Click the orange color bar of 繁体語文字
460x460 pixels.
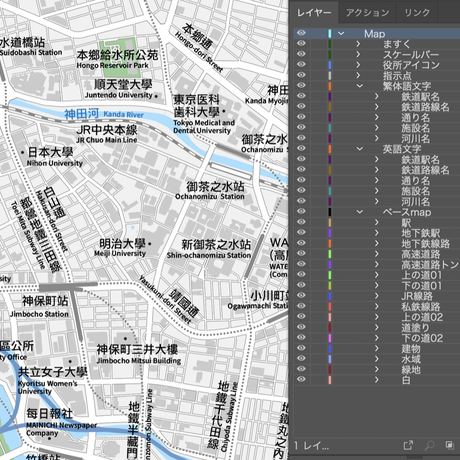tap(330, 86)
